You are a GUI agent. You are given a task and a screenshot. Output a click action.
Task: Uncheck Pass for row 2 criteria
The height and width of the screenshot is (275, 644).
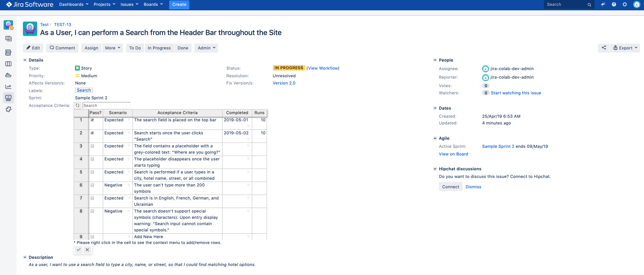pos(92,133)
